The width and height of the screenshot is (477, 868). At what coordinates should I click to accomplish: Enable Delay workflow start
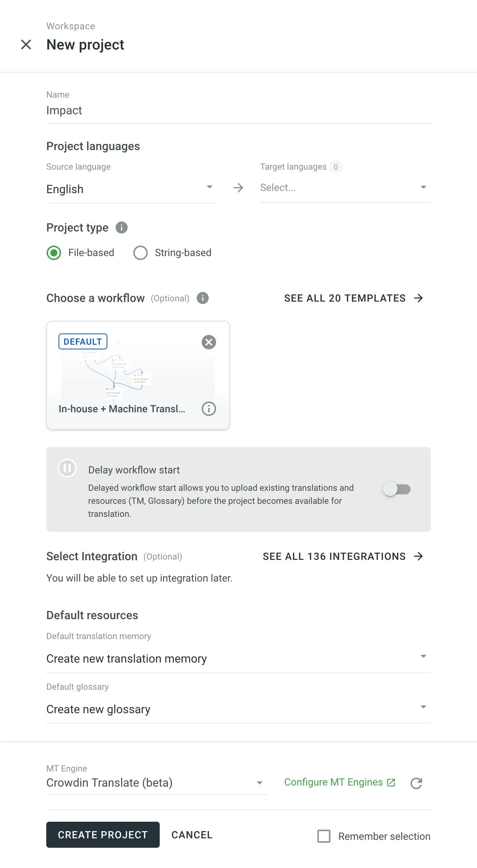(396, 489)
